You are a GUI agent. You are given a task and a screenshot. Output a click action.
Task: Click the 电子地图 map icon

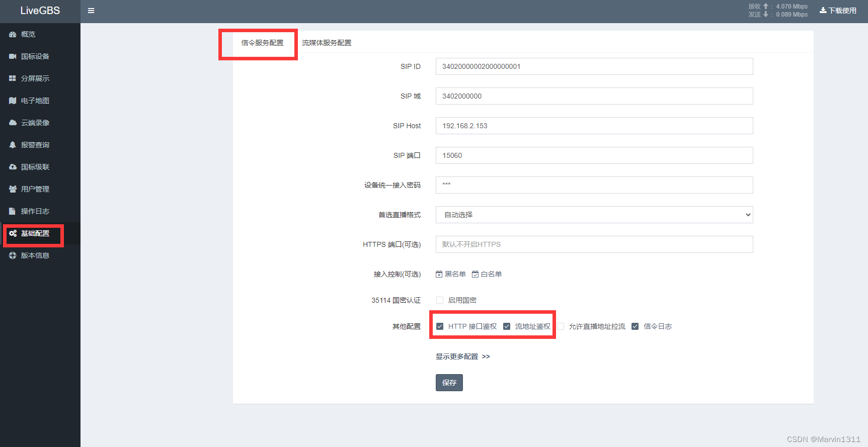(x=13, y=101)
